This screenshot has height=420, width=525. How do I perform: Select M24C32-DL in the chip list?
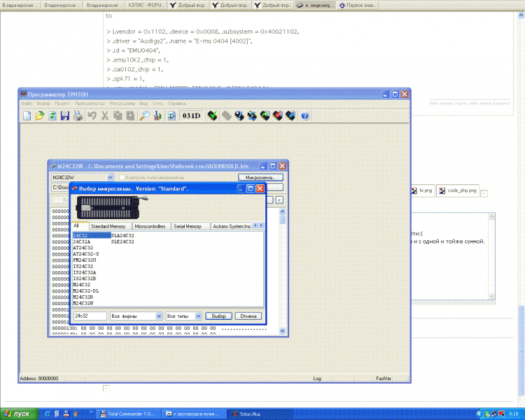point(85,291)
